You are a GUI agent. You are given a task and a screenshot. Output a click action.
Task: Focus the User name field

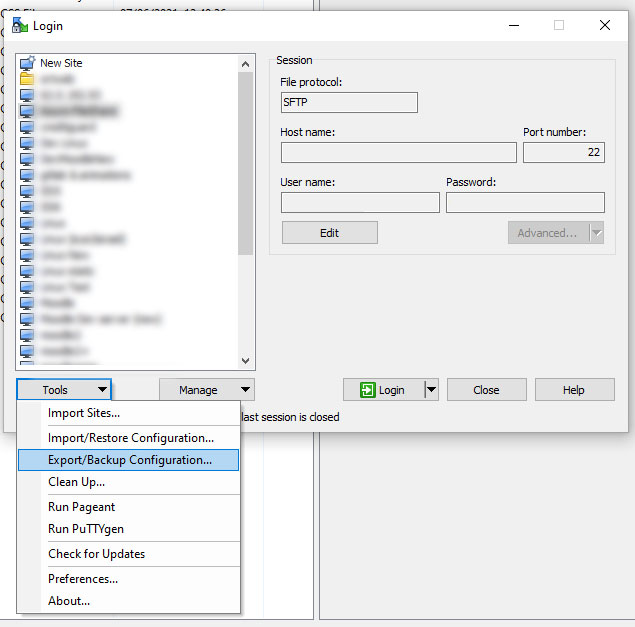[x=360, y=203]
